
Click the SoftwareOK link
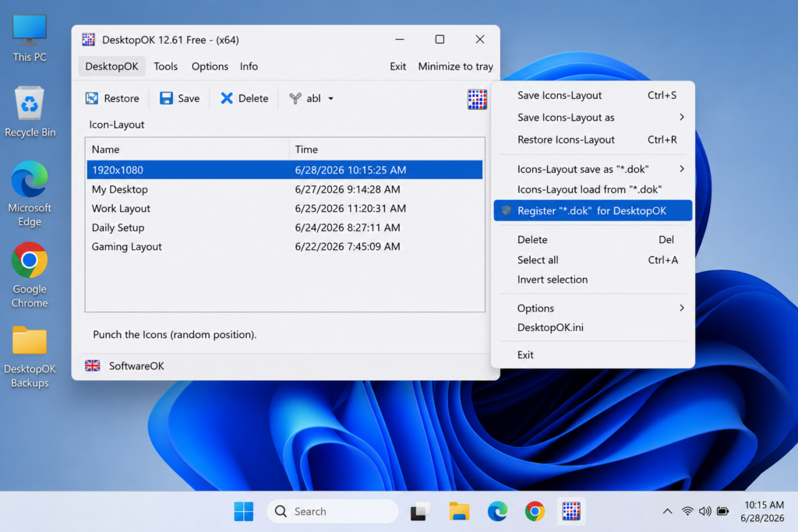(136, 365)
